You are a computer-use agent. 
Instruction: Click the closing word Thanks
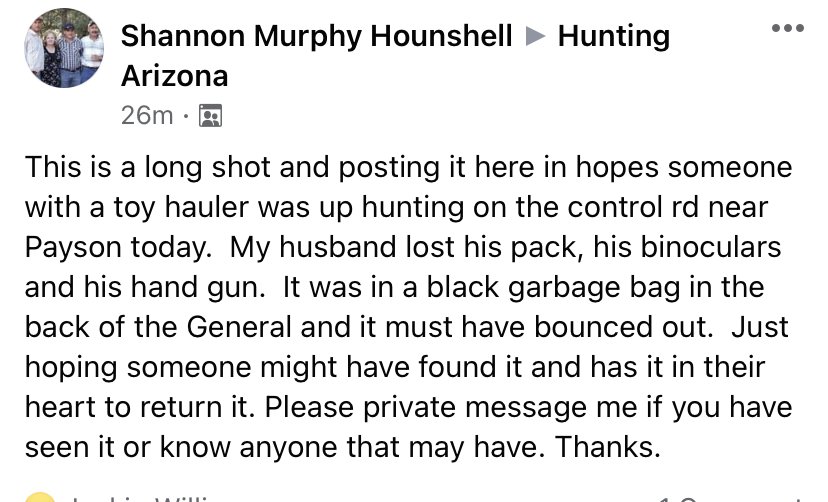point(607,447)
